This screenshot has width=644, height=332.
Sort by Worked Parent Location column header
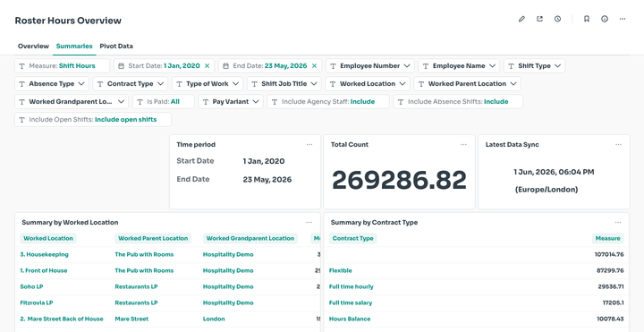[153, 238]
